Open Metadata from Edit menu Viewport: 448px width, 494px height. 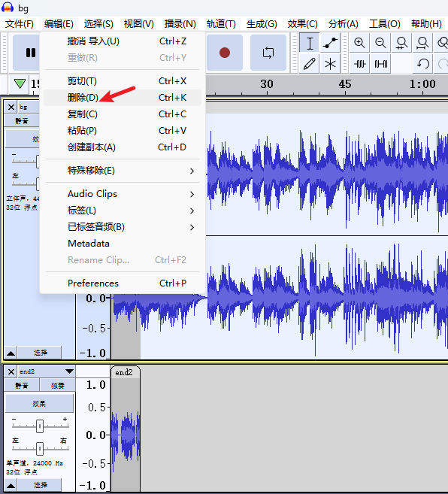click(123, 244)
